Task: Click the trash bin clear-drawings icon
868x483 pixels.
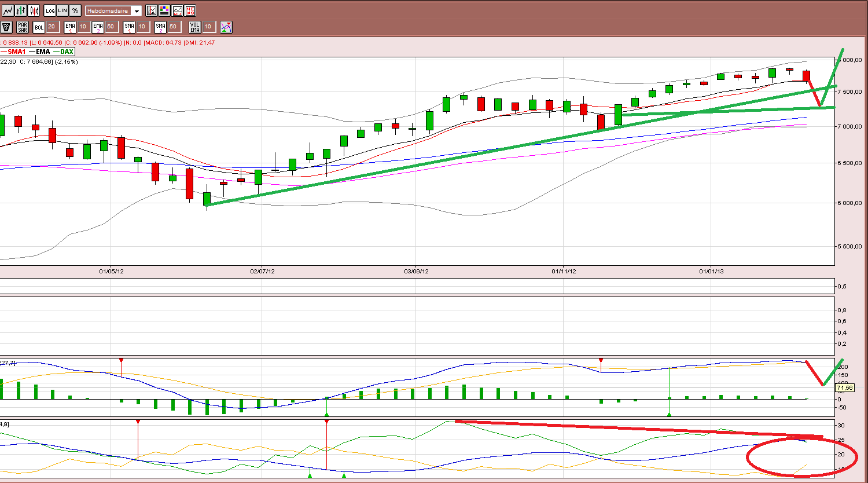Action: point(6,27)
